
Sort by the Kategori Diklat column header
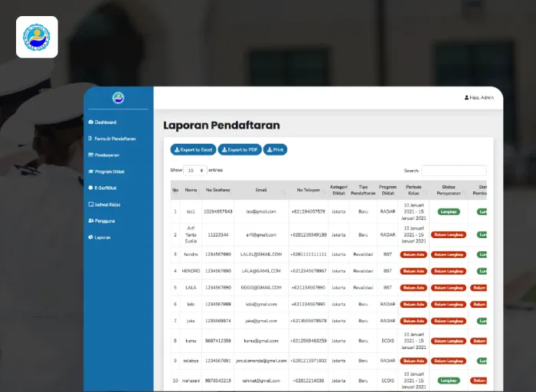pos(338,190)
